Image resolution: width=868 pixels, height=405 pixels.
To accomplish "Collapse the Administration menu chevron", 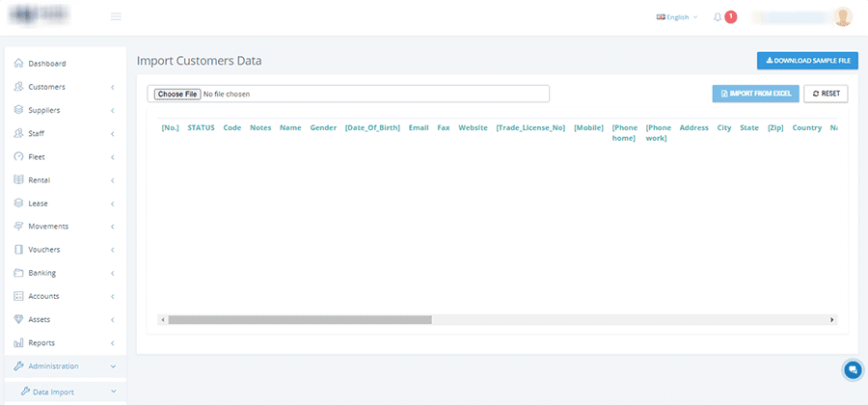I will [x=113, y=366].
